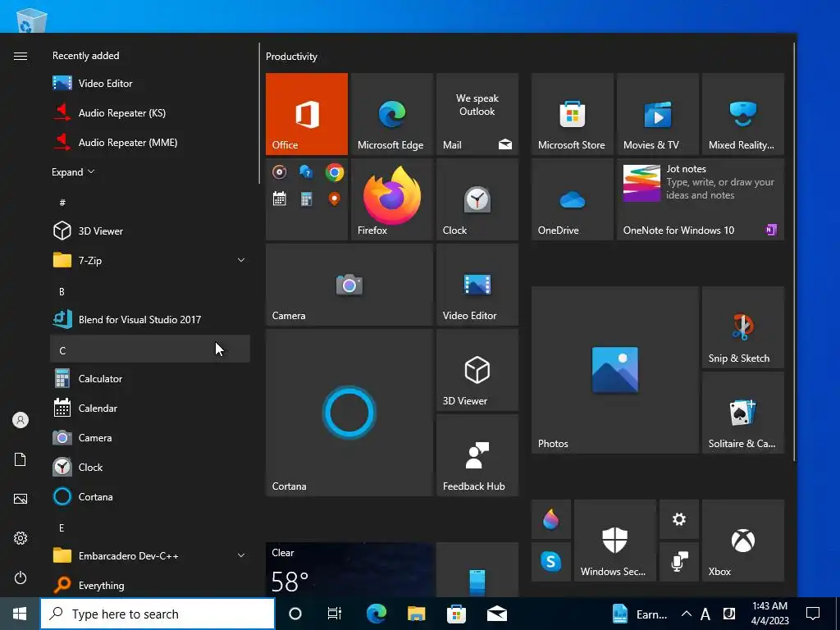Image resolution: width=840 pixels, height=630 pixels.
Task: Open Cortana from app list
Action: point(150,496)
